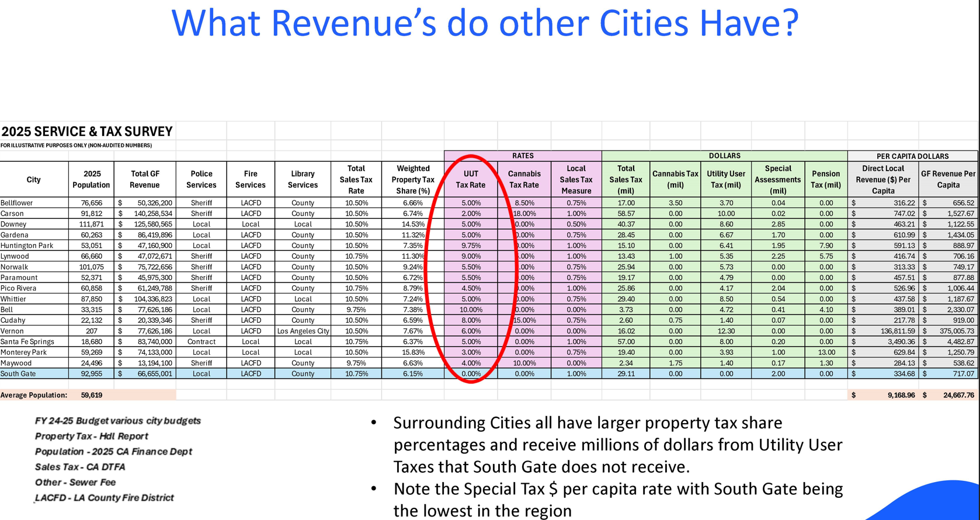
Task: Click the "Library Services" column header
Action: 303,179
